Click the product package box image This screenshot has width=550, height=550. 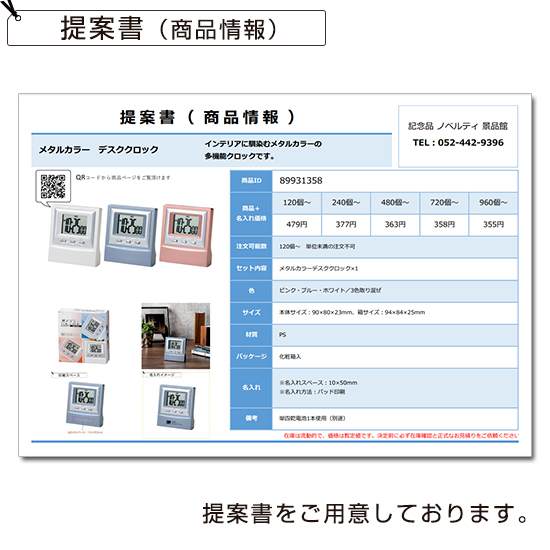(x=84, y=336)
